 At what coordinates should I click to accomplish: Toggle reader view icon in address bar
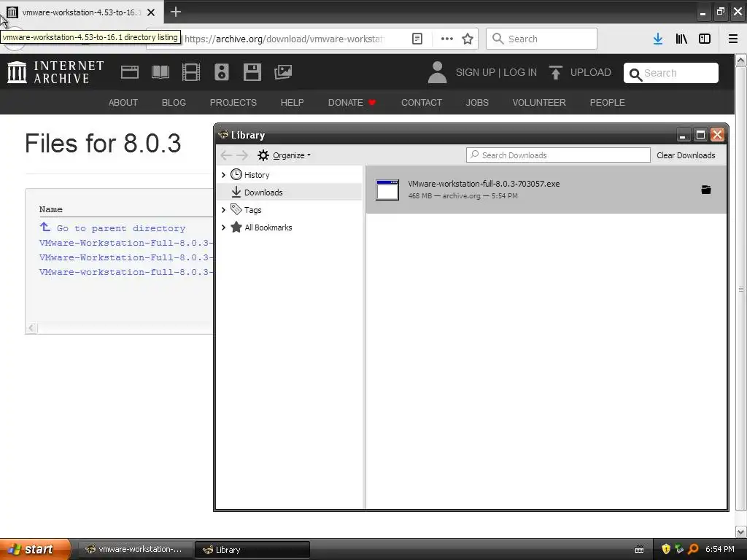point(417,39)
